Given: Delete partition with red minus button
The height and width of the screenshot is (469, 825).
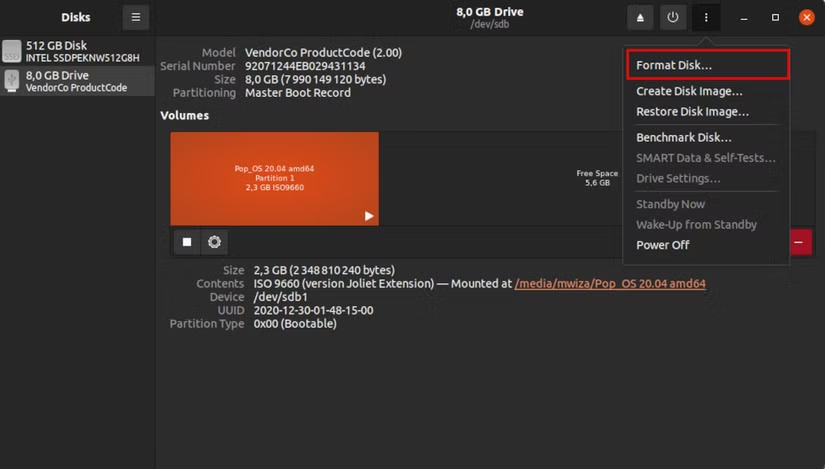Looking at the screenshot, I should 801,242.
